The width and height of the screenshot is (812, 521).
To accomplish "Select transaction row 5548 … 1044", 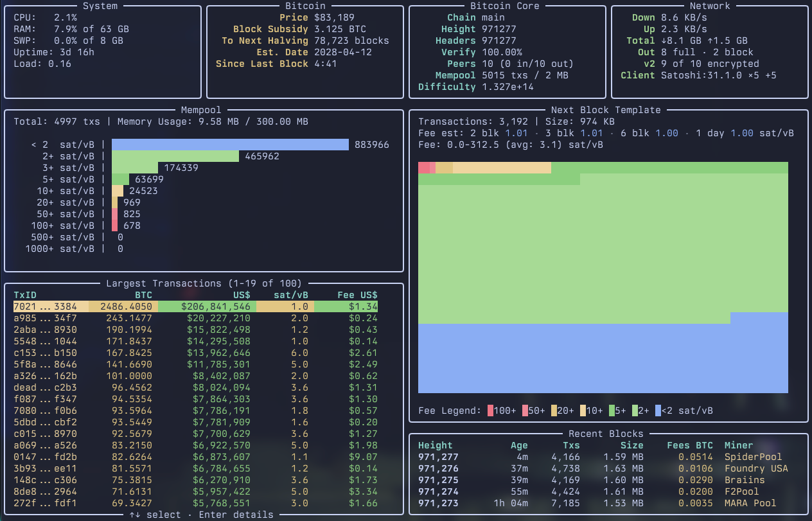I will (196, 341).
